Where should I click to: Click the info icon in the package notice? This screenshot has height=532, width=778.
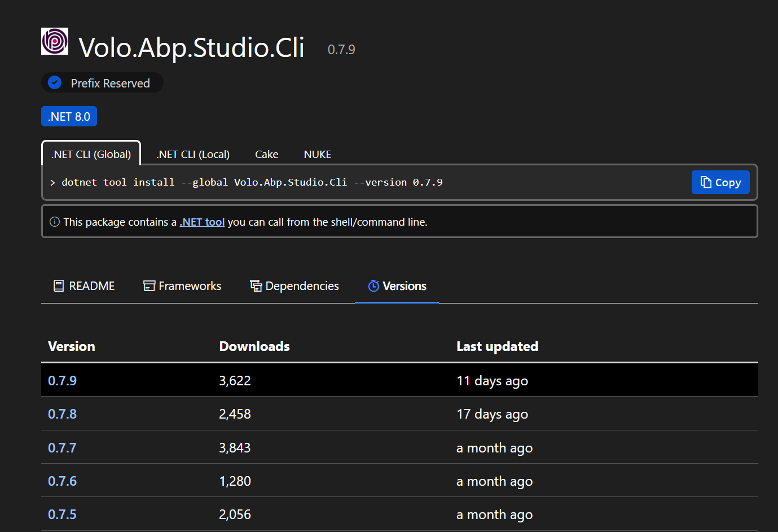point(55,222)
